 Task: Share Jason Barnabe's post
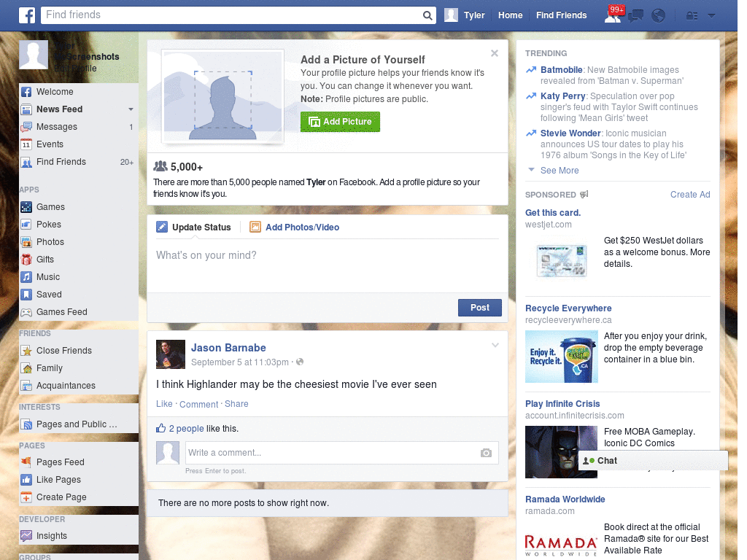coord(236,404)
